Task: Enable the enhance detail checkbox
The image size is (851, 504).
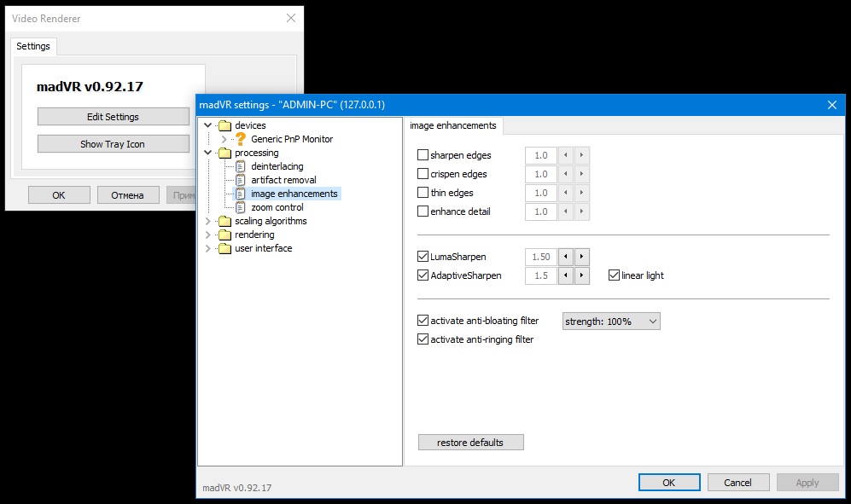Action: (423, 211)
